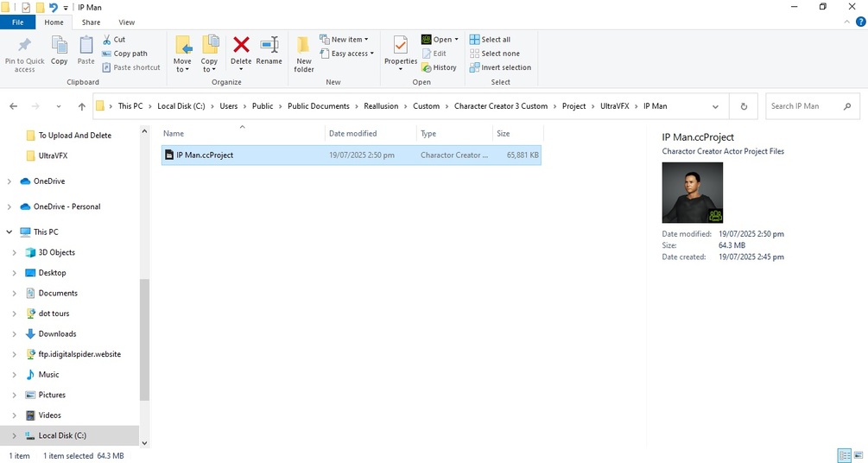Click Pin to Quick access icon
This screenshot has width=868, height=463.
coord(24,46)
